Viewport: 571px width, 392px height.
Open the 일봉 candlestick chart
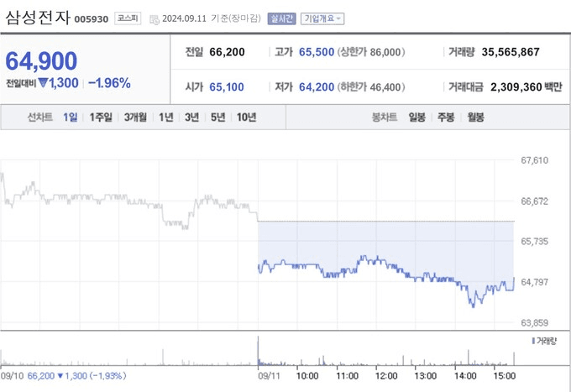click(417, 118)
